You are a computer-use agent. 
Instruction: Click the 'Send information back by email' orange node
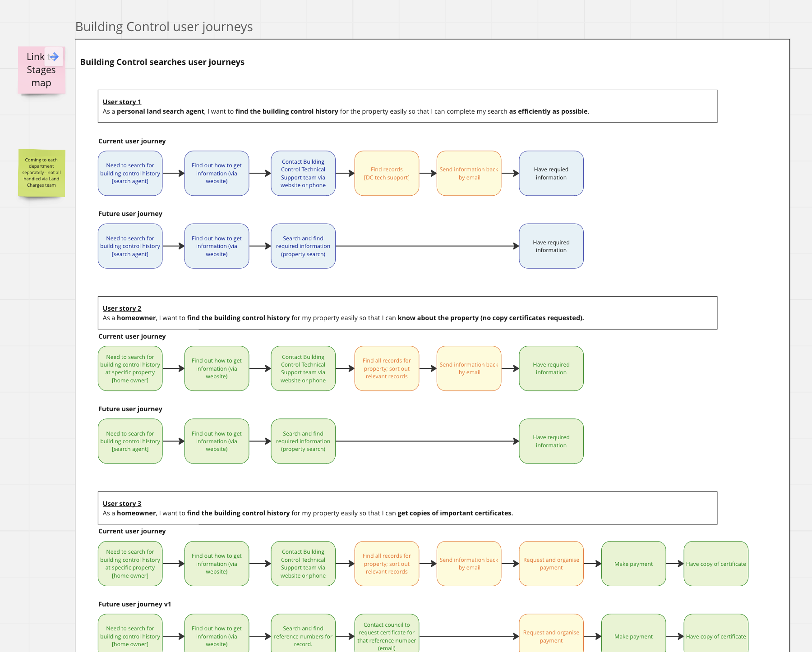click(469, 173)
